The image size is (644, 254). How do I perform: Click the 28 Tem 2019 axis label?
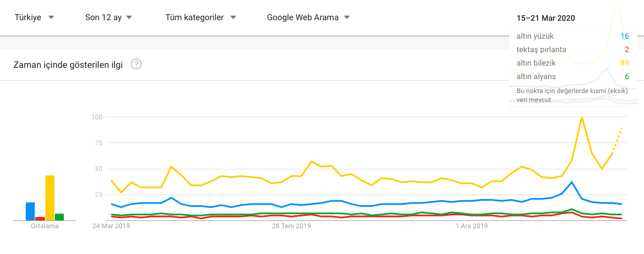pyautogui.click(x=292, y=226)
